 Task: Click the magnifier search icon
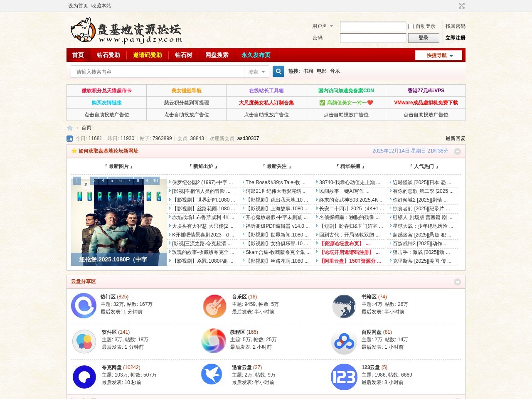tap(278, 71)
